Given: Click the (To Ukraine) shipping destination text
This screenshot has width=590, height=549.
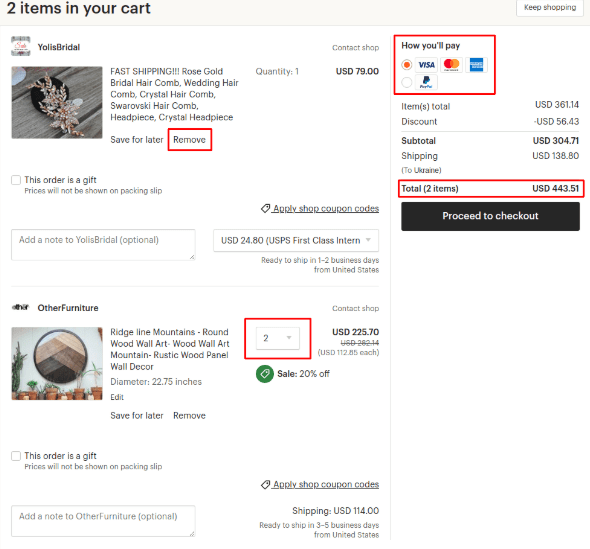Looking at the screenshot, I should pos(421,170).
